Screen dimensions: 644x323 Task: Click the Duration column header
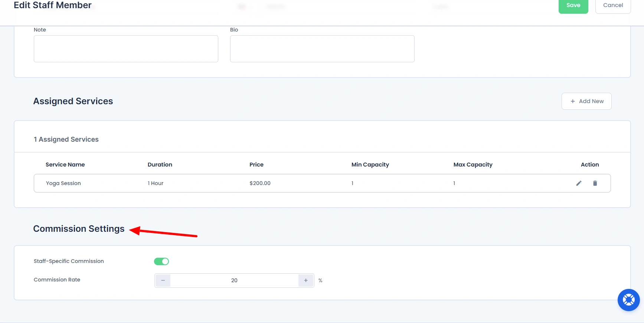(x=160, y=165)
